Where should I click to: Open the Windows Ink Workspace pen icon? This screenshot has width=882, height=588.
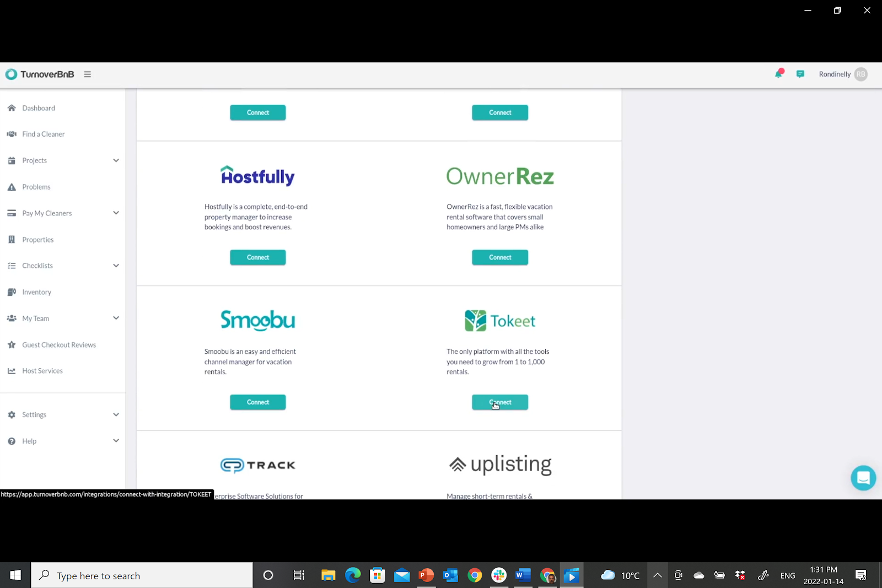tap(763, 575)
